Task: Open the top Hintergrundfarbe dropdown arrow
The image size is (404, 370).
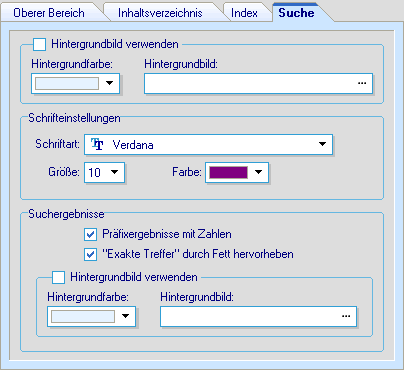Action: [x=110, y=83]
